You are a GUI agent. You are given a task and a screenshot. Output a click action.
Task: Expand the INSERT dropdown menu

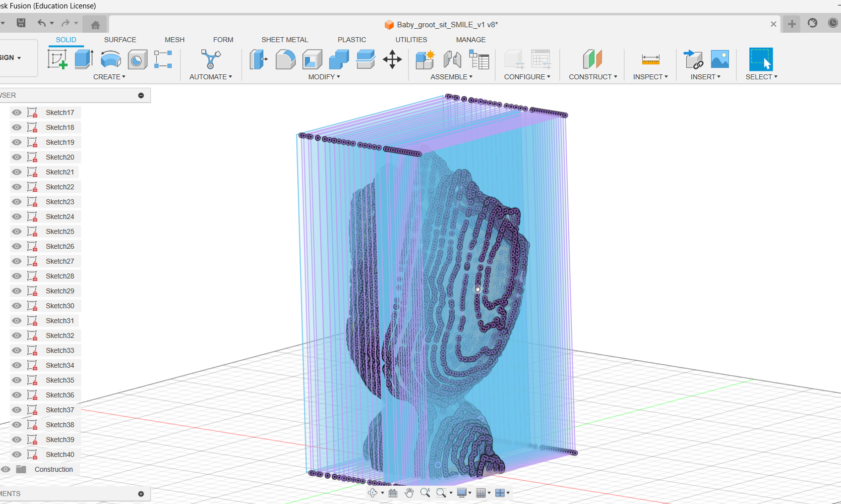706,77
